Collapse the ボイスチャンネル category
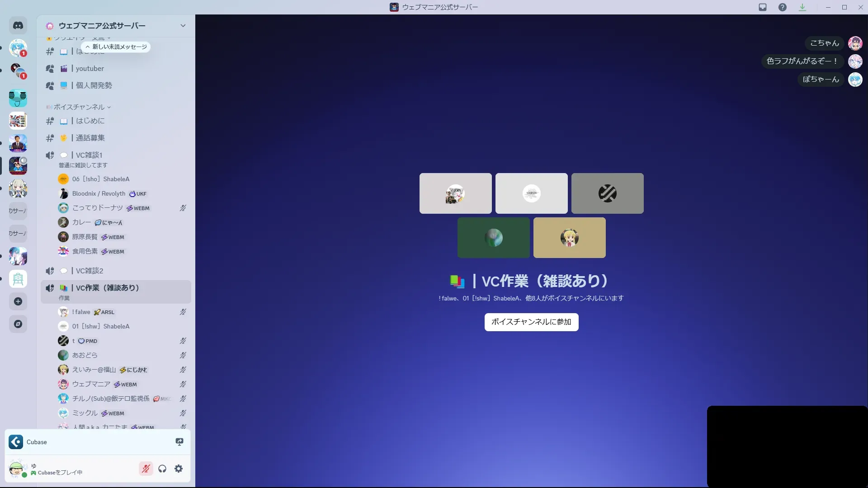The width and height of the screenshot is (868, 488). point(79,107)
